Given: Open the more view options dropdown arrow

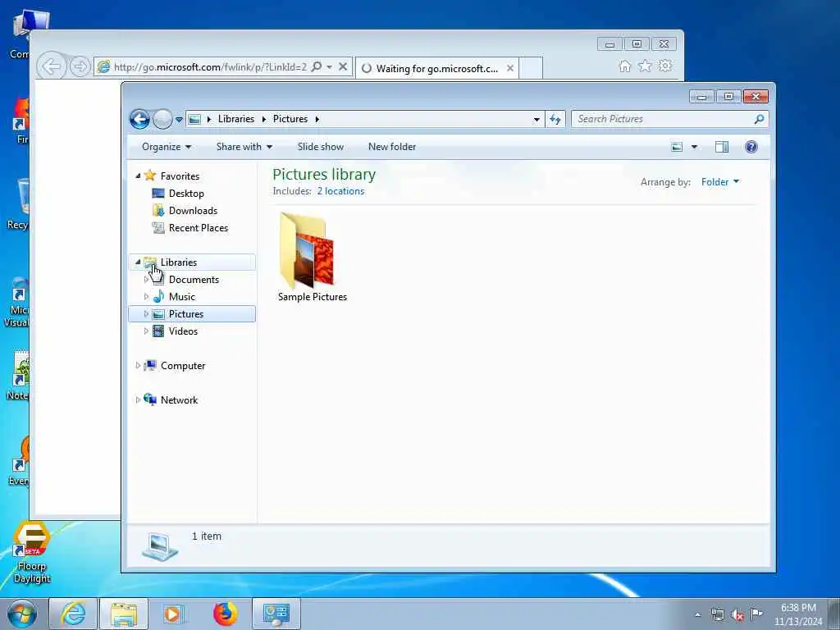Looking at the screenshot, I should pyautogui.click(x=694, y=147).
